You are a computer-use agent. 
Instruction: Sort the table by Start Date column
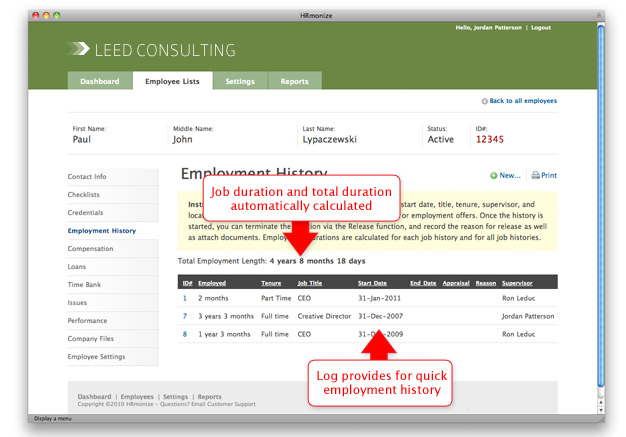pyautogui.click(x=372, y=283)
